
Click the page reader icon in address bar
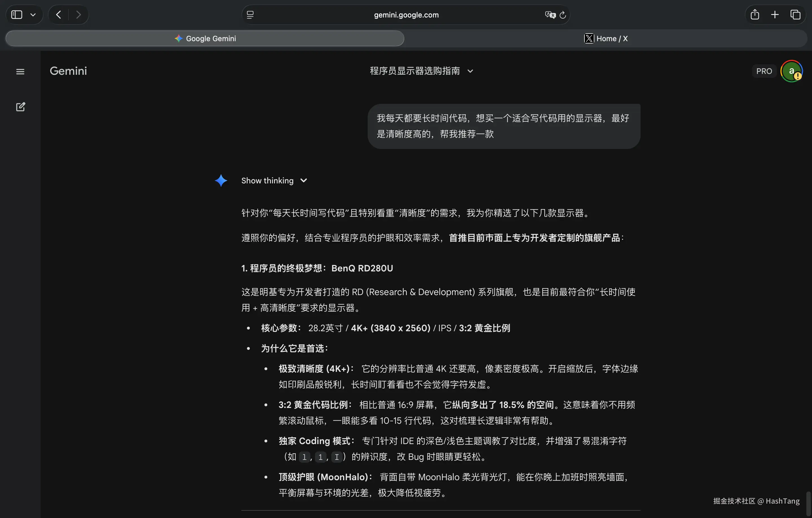(250, 15)
